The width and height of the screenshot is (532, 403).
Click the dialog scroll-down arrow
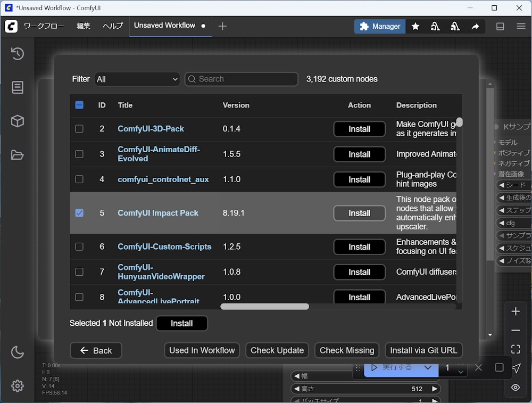(x=490, y=335)
